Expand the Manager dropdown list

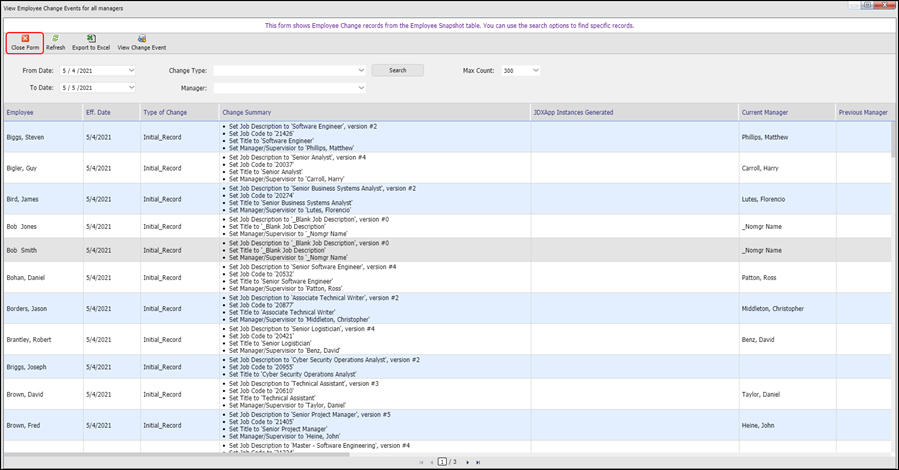[x=361, y=88]
